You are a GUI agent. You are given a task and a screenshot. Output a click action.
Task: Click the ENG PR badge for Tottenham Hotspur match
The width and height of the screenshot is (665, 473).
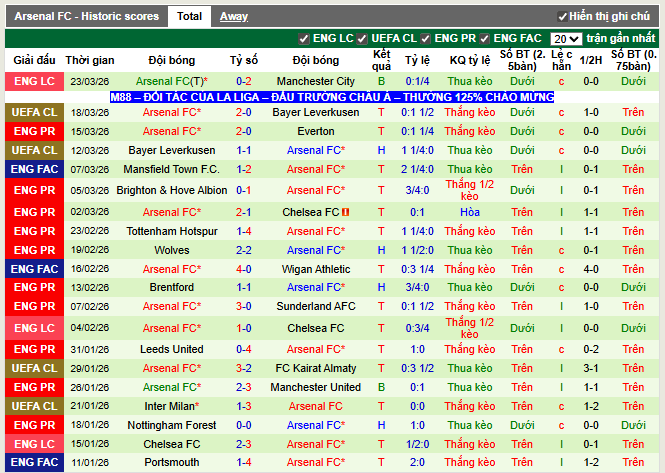pos(34,231)
